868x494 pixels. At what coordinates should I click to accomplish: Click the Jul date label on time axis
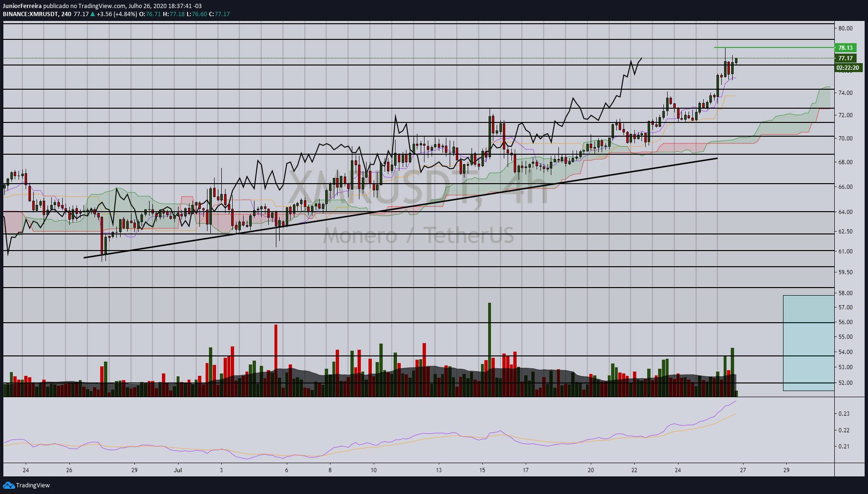(178, 470)
